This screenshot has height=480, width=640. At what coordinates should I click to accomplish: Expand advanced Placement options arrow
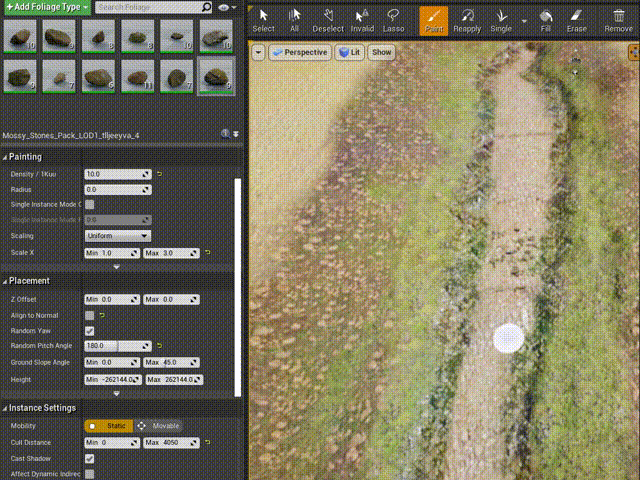tap(116, 394)
